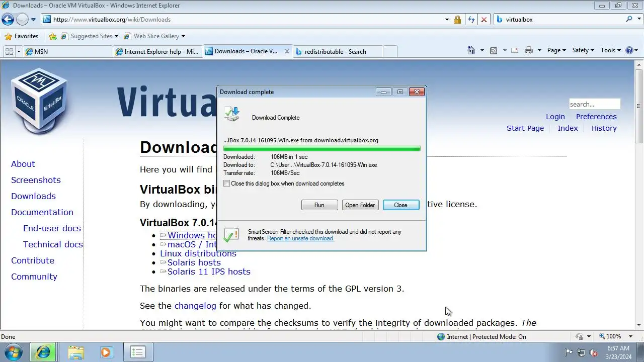644x362 pixels.
Task: Open the Page menu
Action: (x=556, y=50)
